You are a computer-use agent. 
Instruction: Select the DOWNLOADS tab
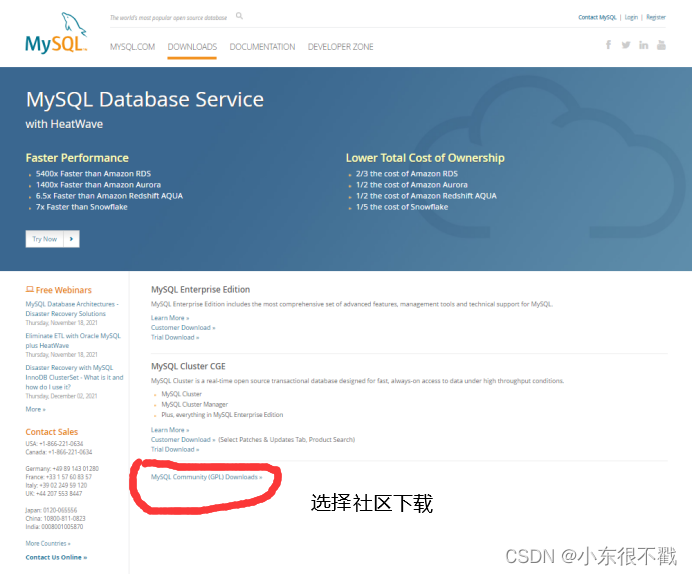point(192,47)
